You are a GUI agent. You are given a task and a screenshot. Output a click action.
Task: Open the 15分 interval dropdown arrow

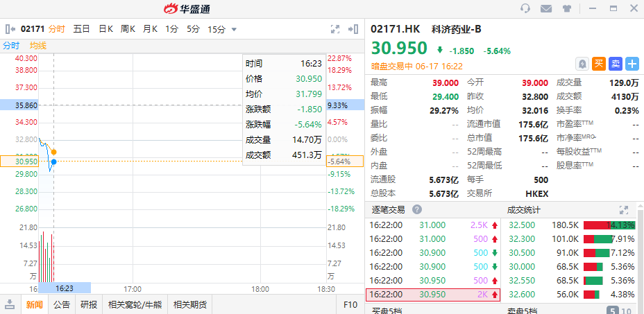click(x=234, y=30)
